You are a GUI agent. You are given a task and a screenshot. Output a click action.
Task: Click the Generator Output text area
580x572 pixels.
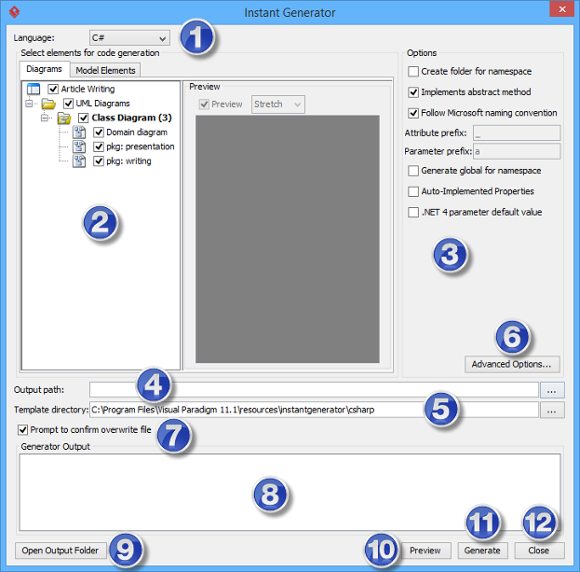click(x=290, y=492)
